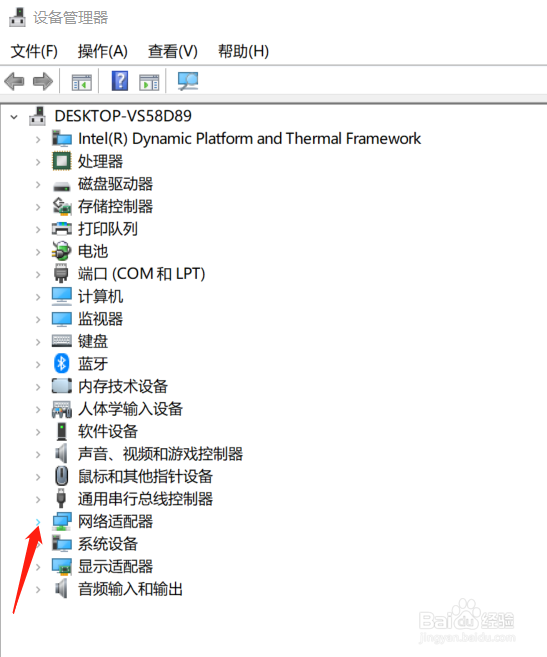Open the blue question mark Help icon
This screenshot has width=547, height=657.
coord(120,81)
